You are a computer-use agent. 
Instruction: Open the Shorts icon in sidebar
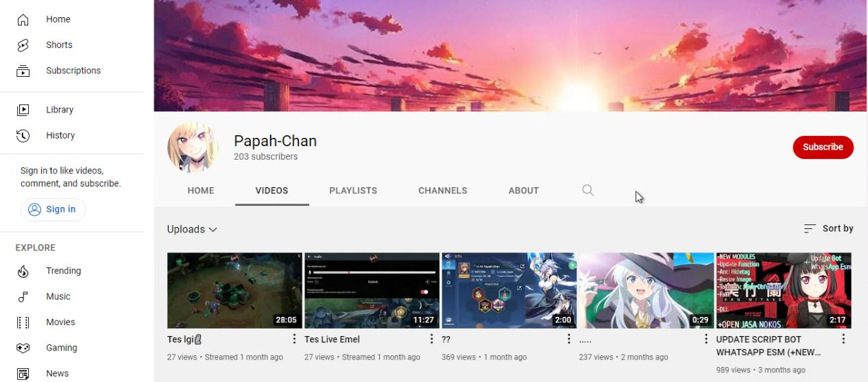[x=23, y=45]
